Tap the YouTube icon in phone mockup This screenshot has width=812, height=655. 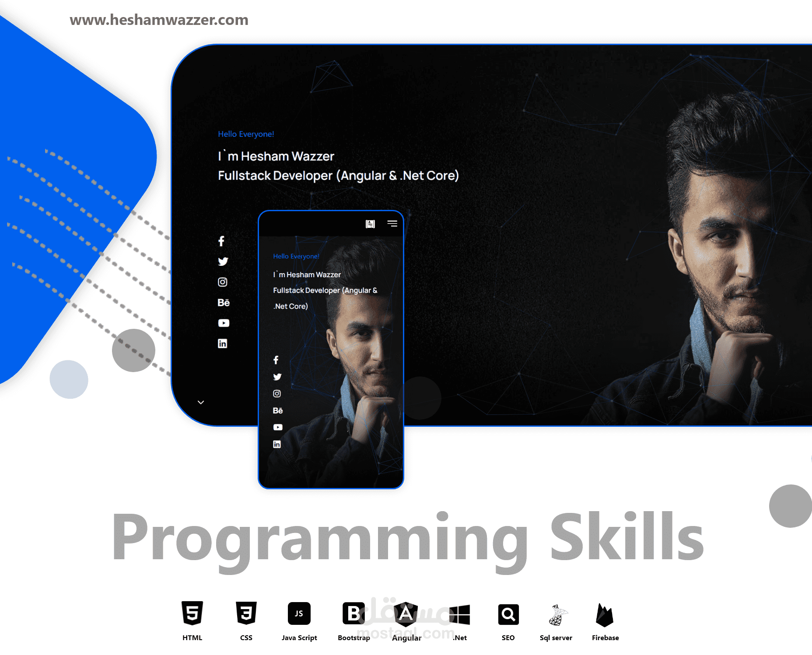click(x=278, y=427)
